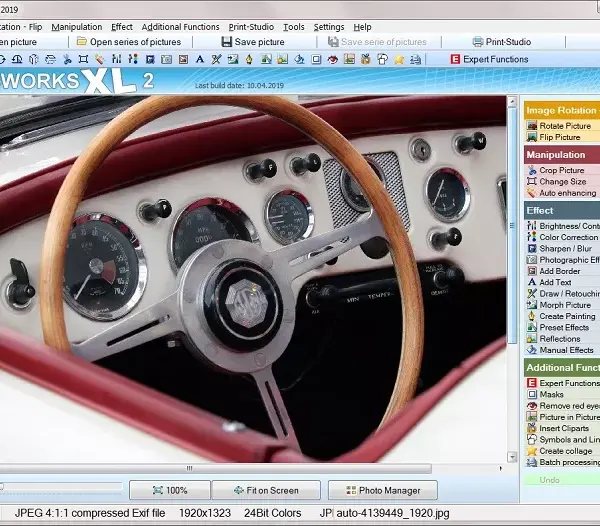Open the Tools menu
Screen dimensions: 600x526
tap(293, 27)
